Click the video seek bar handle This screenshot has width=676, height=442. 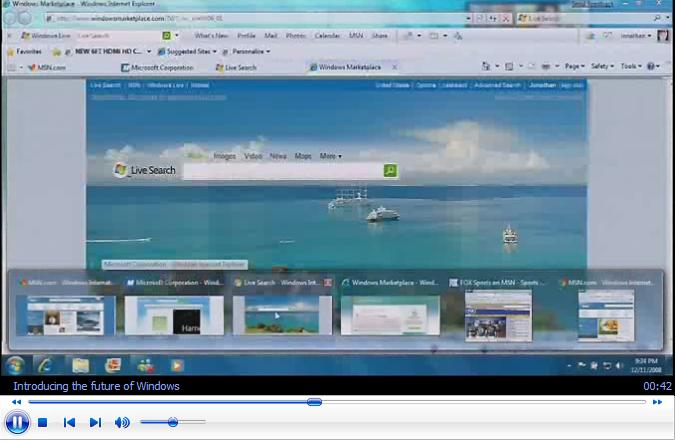[x=314, y=402]
